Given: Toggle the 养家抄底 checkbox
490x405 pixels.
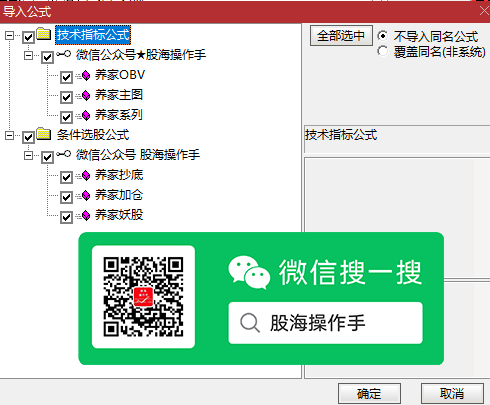Looking at the screenshot, I should tap(66, 177).
